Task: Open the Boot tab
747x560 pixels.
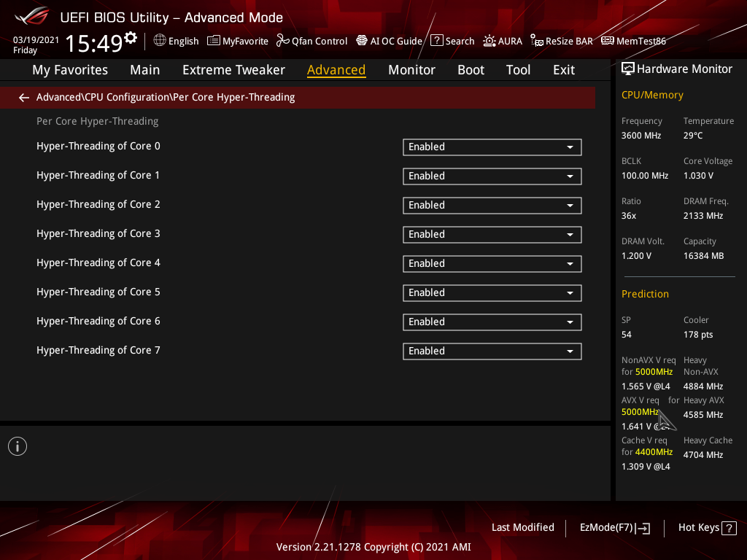Action: pos(471,70)
